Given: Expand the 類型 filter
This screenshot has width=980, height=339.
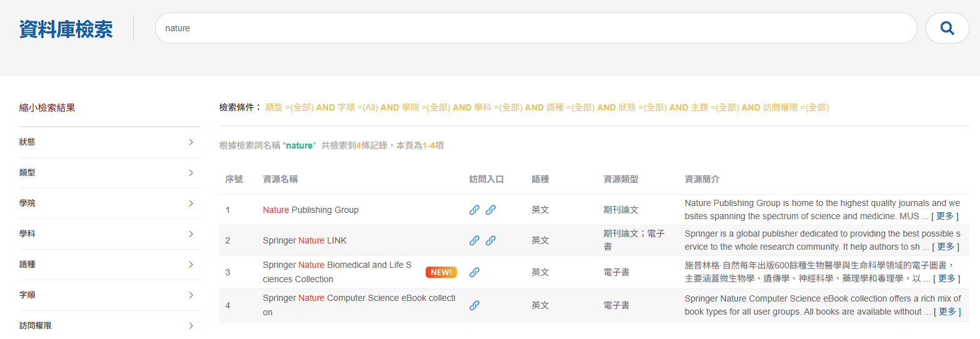Looking at the screenshot, I should [x=109, y=173].
